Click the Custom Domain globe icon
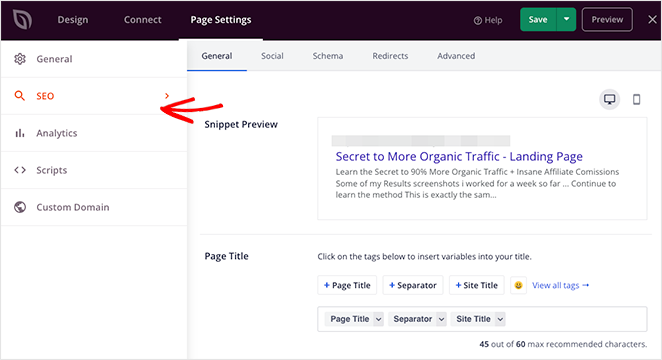Image resolution: width=662 pixels, height=360 pixels. (x=20, y=207)
